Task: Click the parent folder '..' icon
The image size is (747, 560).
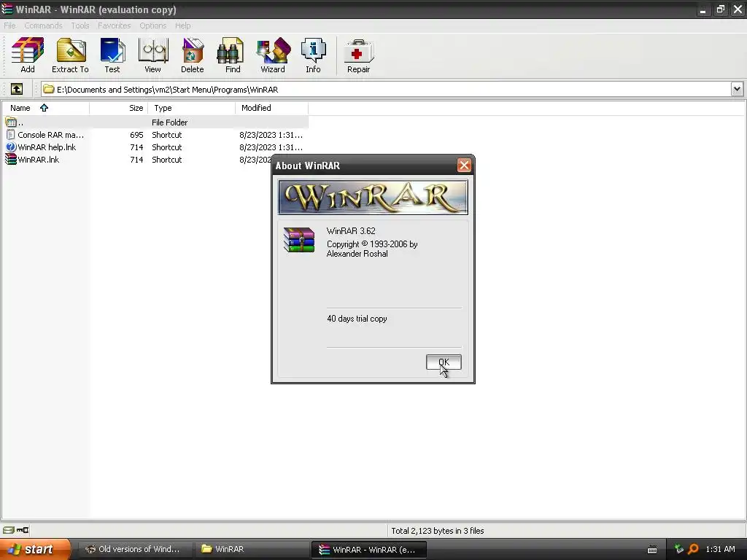Action: pyautogui.click(x=11, y=122)
